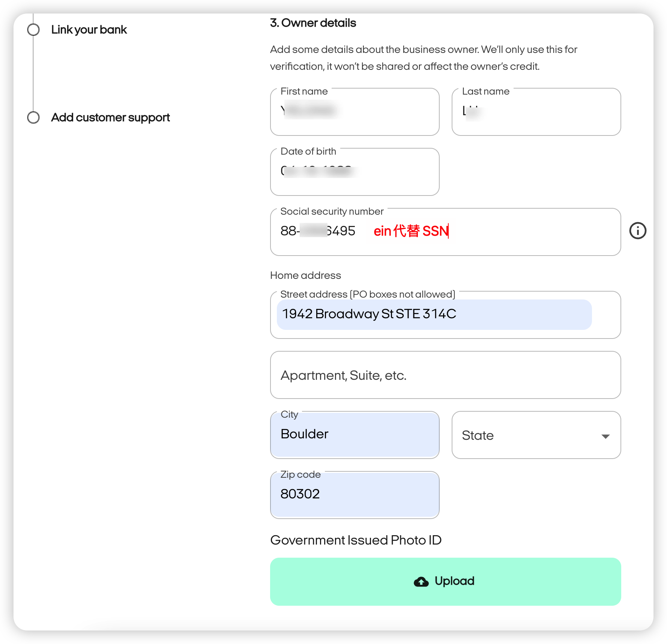The width and height of the screenshot is (667, 644).
Task: Open the Link your bank step
Action: tap(89, 30)
